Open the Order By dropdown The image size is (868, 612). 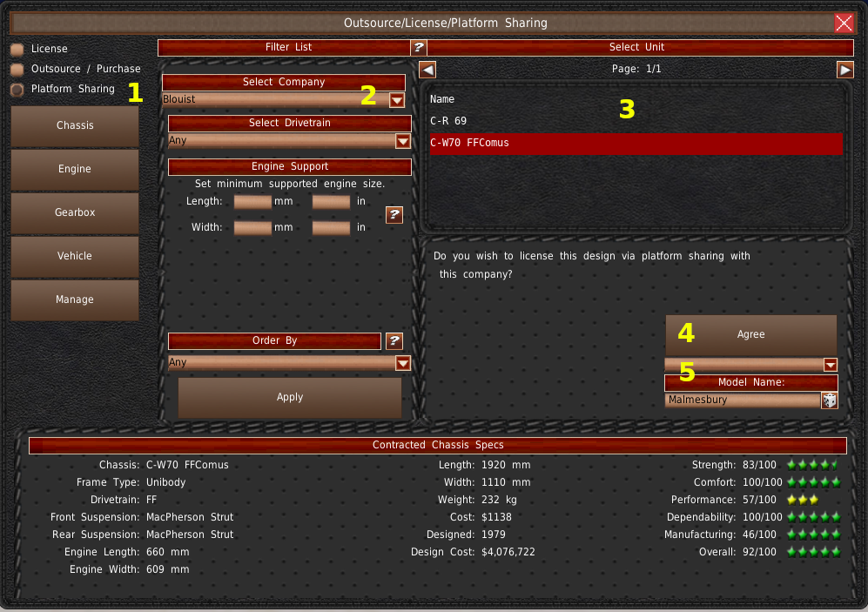pos(402,363)
